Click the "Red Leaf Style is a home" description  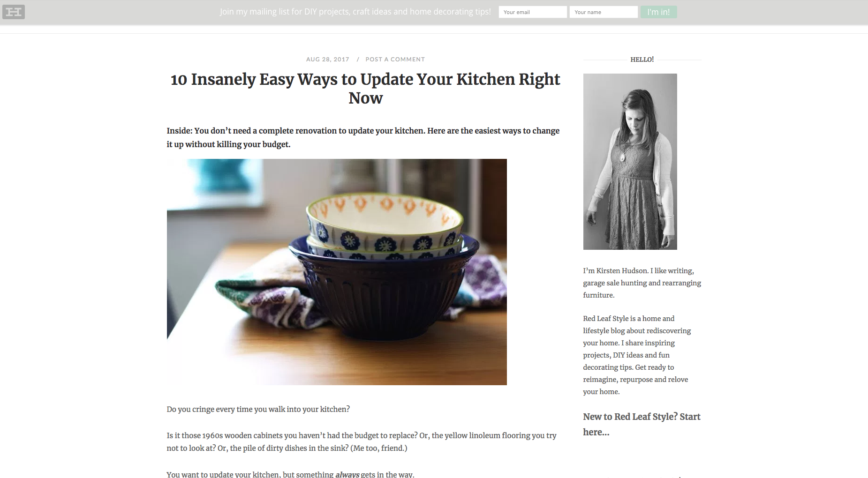pos(637,355)
